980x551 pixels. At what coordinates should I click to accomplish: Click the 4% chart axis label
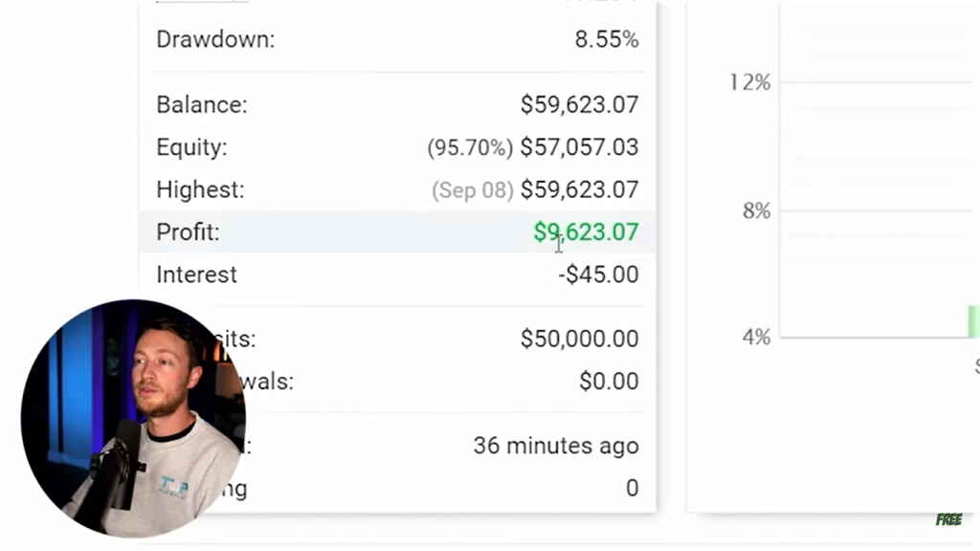pyautogui.click(x=756, y=337)
